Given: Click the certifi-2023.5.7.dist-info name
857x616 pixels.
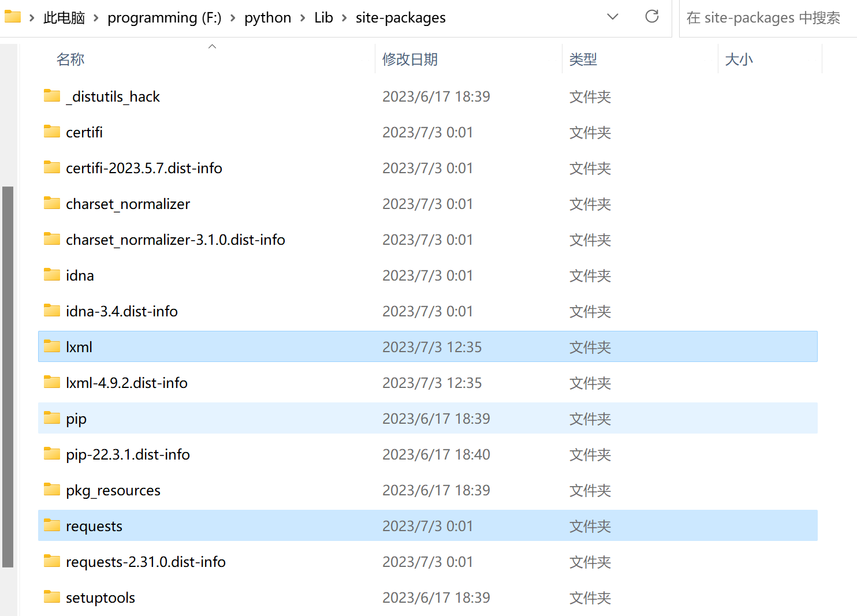Looking at the screenshot, I should pos(144,168).
